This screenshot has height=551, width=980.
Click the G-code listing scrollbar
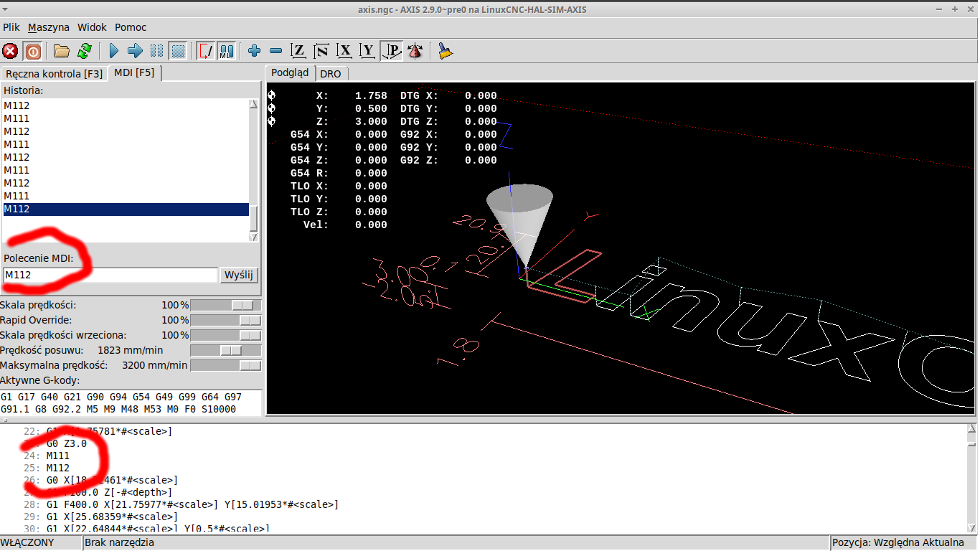pos(972,479)
